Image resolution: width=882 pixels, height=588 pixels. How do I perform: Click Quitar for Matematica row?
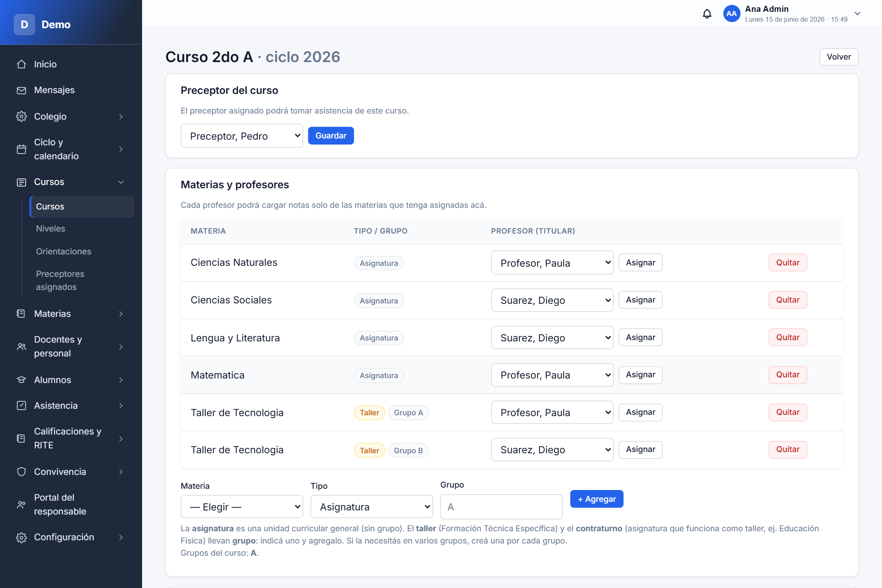[788, 375]
